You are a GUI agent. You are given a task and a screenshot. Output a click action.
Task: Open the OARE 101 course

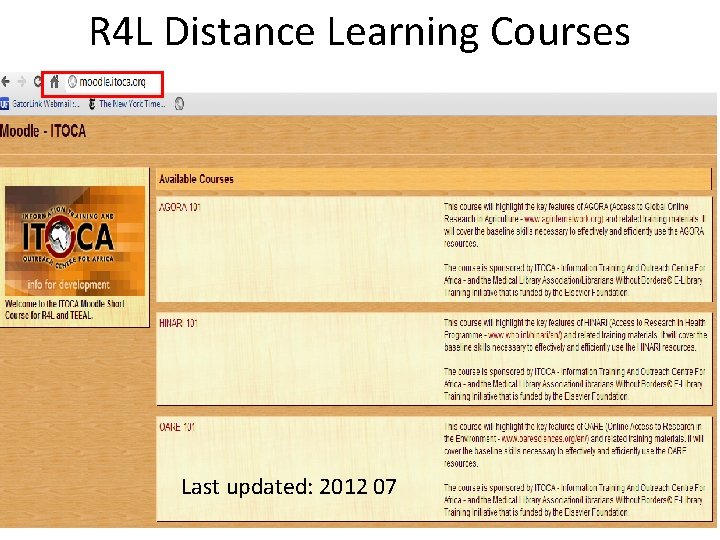click(x=177, y=427)
